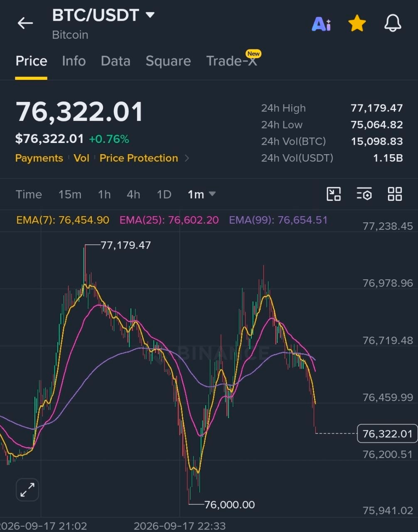Viewport: 418px width, 532px height.
Task: Select the 1h interval
Action: point(104,194)
